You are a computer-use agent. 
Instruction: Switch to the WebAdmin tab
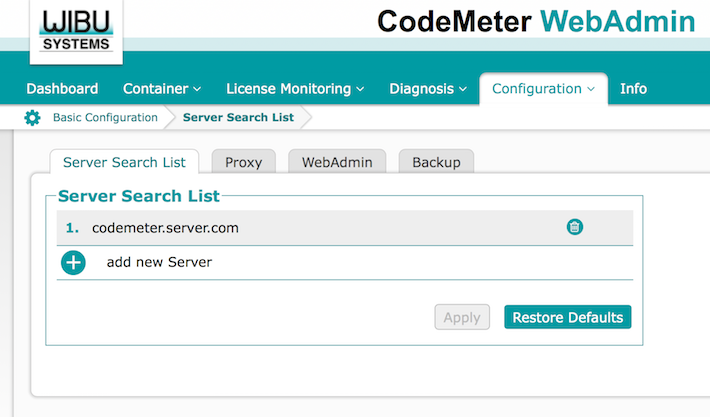[337, 162]
